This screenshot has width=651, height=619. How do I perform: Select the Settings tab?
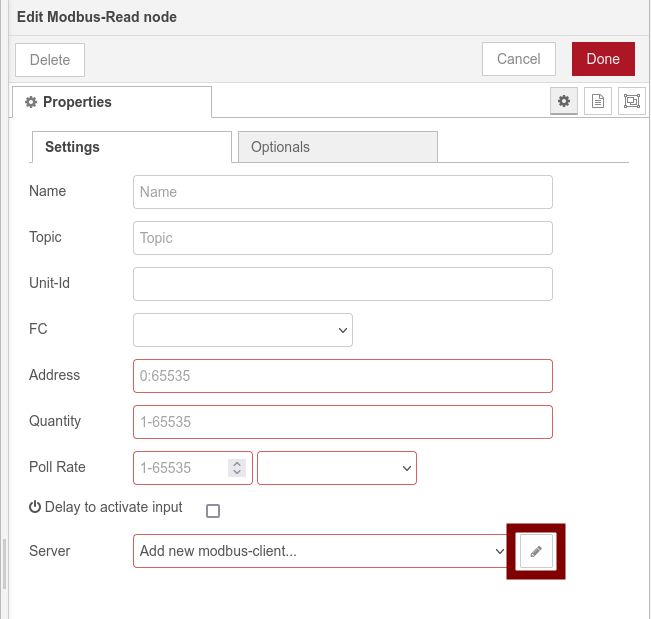click(132, 147)
